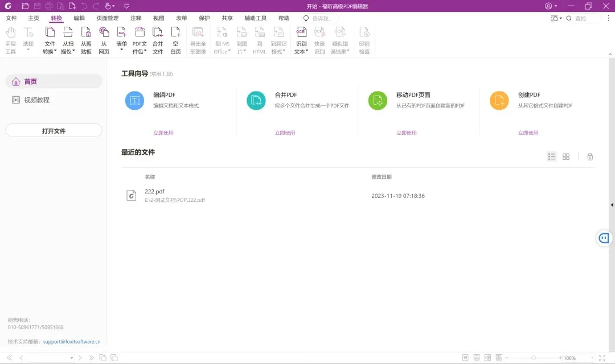Click 合并文件 combine files tool
The width and height of the screenshot is (615, 364).
(x=158, y=40)
